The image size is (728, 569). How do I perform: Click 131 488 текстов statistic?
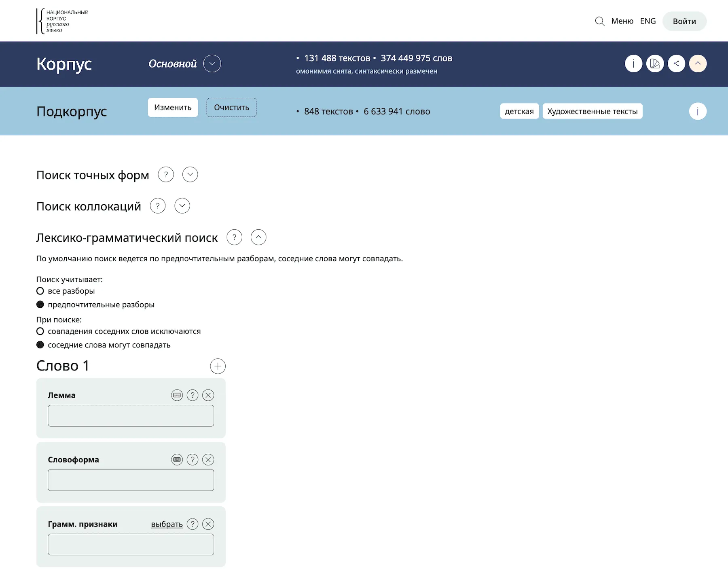(x=337, y=58)
